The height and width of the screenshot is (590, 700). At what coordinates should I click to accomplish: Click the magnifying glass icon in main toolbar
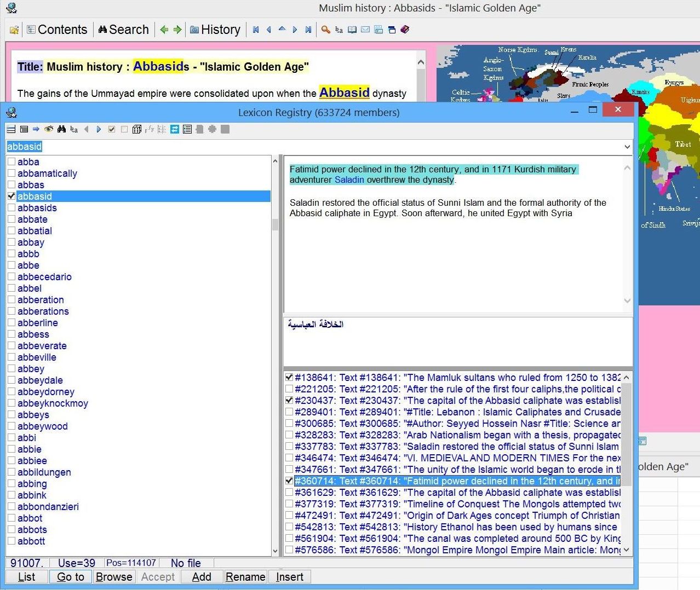pyautogui.click(x=325, y=30)
